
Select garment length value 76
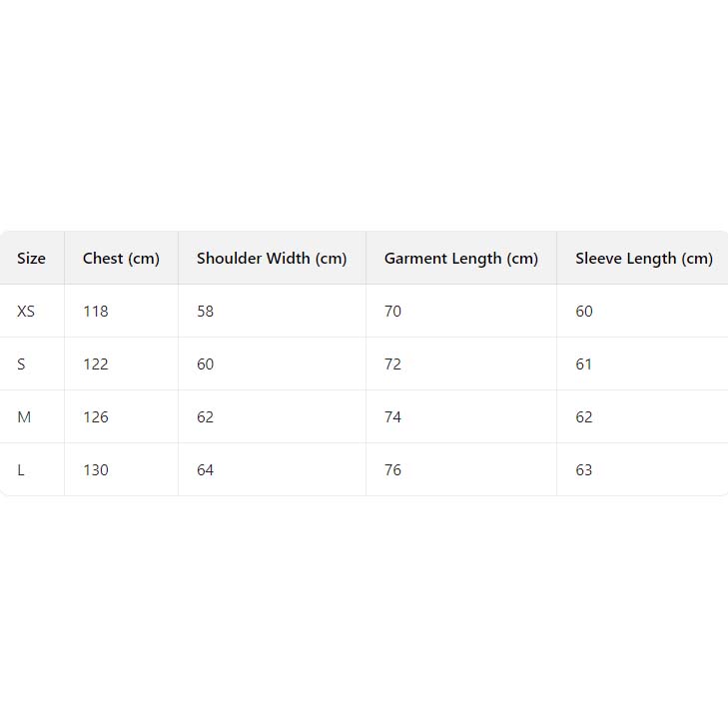[392, 470]
